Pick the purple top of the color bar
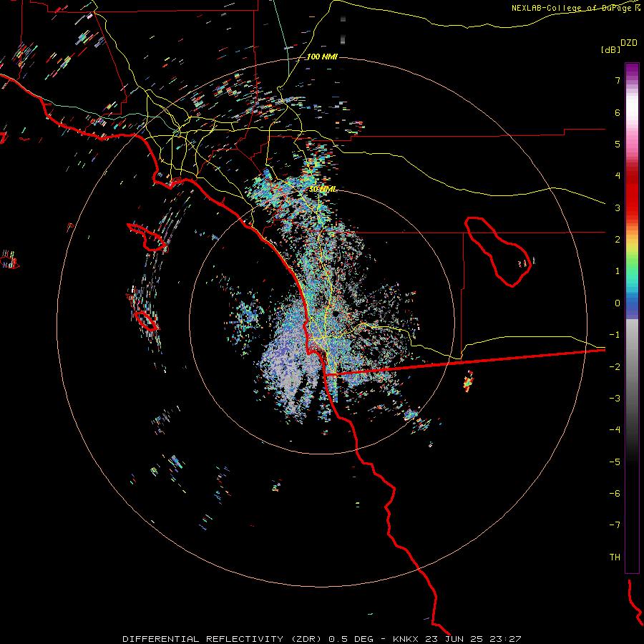The image size is (644, 644). (x=632, y=70)
